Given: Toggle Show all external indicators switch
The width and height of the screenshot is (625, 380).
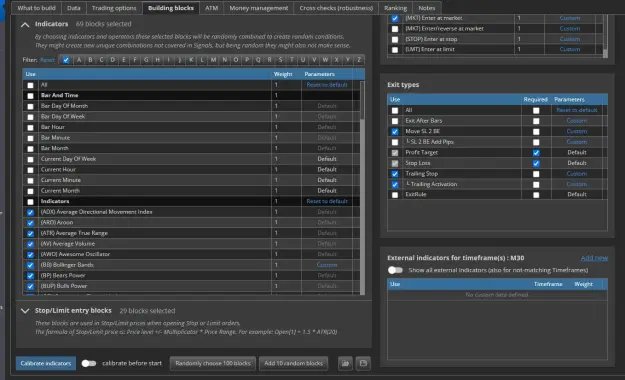Looking at the screenshot, I should [x=395, y=270].
